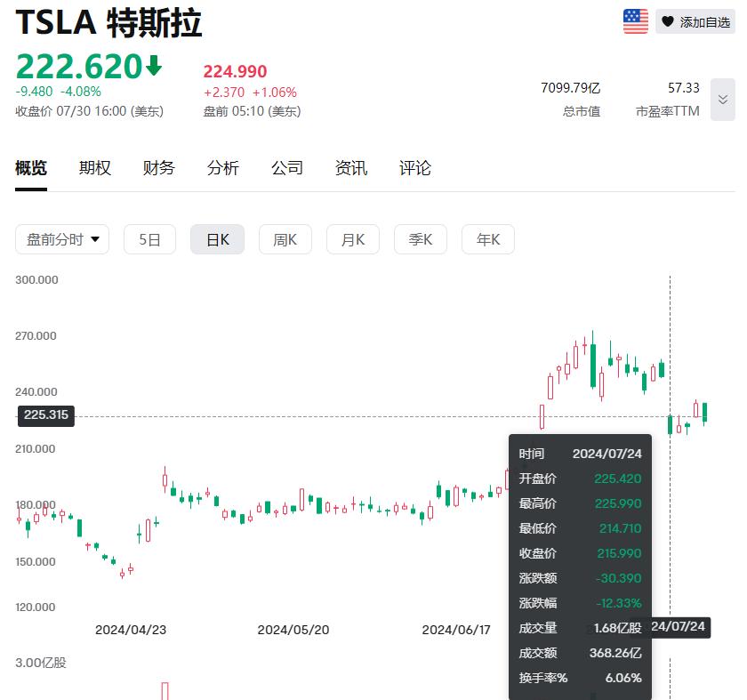Open the 财务 tab

158,168
